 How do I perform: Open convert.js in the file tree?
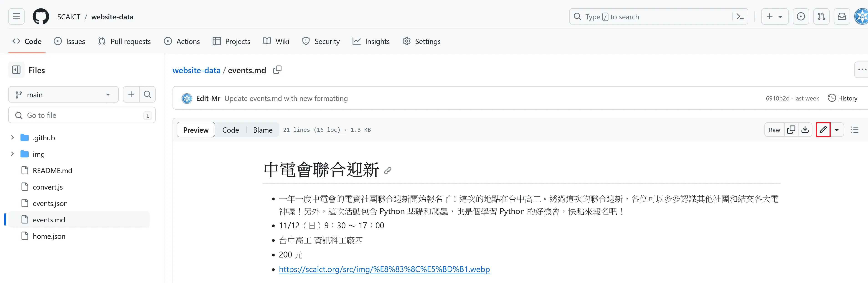tap(48, 187)
